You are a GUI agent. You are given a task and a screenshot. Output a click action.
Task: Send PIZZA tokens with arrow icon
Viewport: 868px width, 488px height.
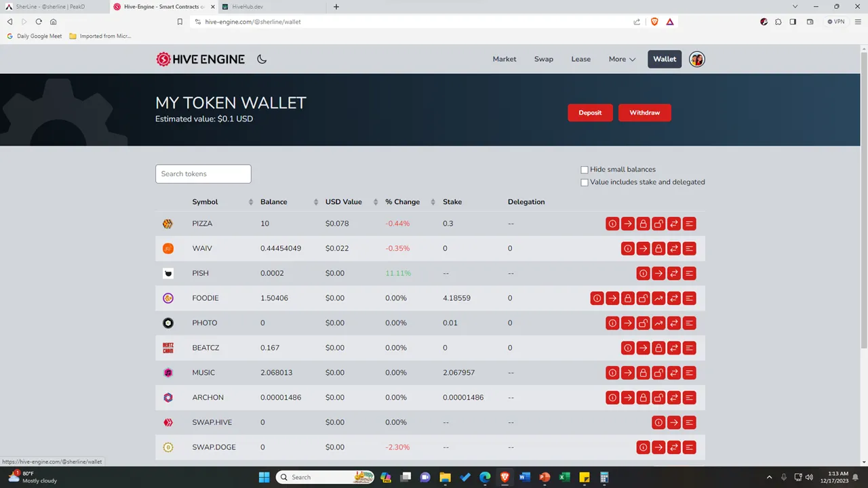coord(628,224)
